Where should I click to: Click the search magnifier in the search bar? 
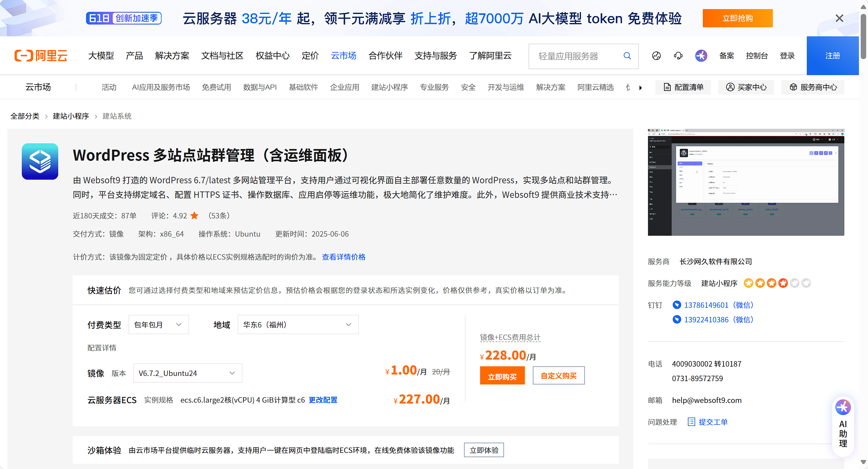coord(627,56)
